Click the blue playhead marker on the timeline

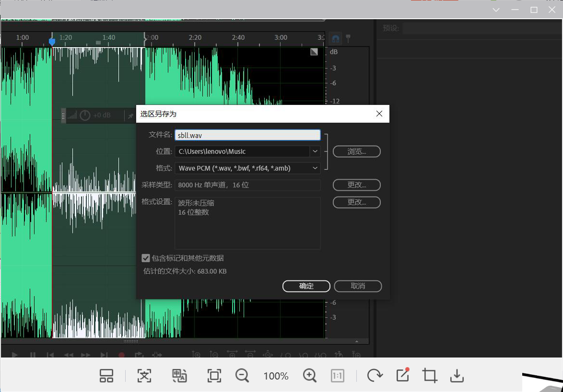point(52,42)
